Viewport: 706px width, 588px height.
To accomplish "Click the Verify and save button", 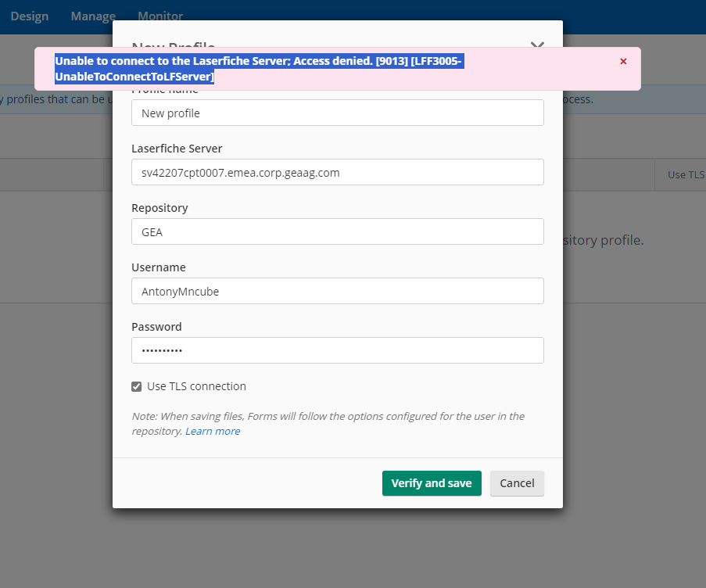I will 432,483.
